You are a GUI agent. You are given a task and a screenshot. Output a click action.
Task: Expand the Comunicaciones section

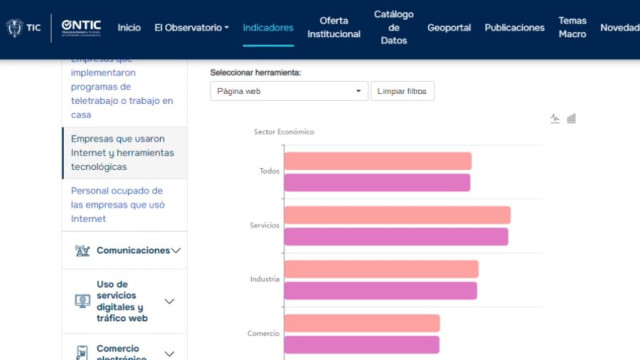(x=176, y=250)
